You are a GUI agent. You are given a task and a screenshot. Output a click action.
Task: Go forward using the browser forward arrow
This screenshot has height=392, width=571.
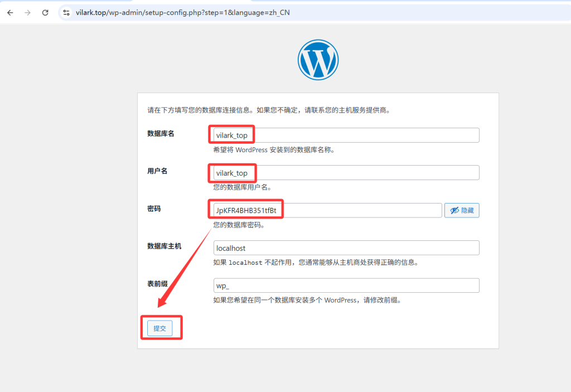(x=27, y=12)
